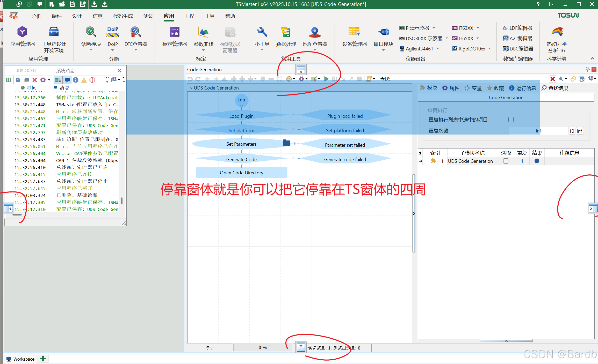Screen dimensions: 598x364
Task: Enable 重复执行列表中选中的项目 checkbox
Action: tap(511, 120)
